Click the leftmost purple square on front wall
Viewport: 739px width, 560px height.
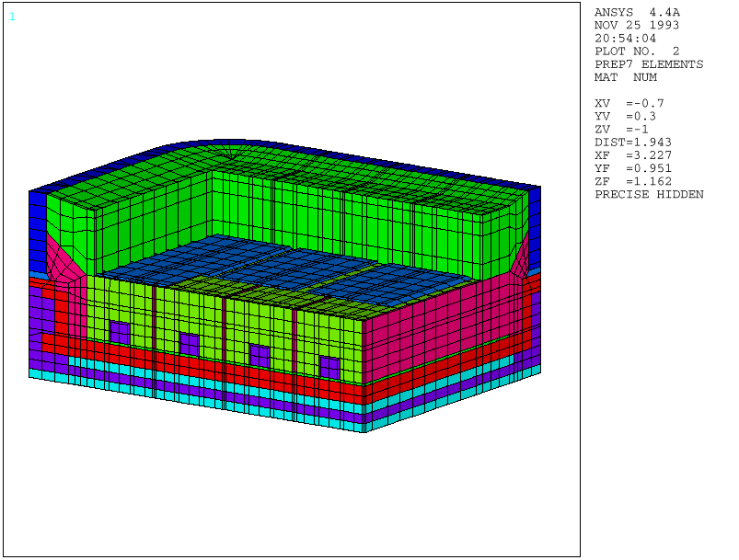[x=120, y=332]
